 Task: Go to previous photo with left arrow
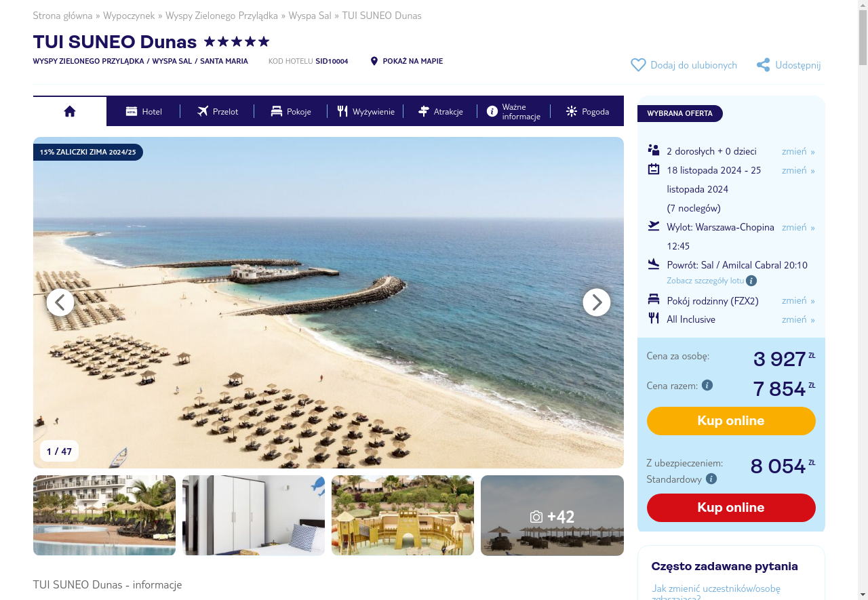point(60,302)
